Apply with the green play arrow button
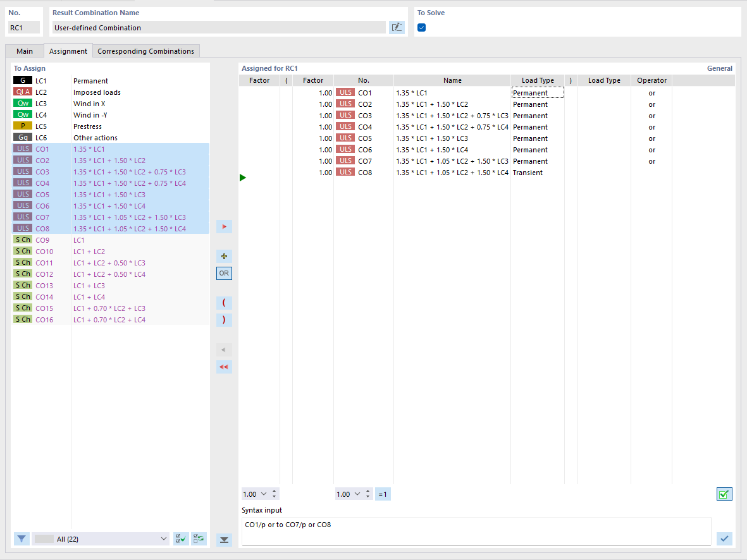747x560 pixels. coord(243,178)
